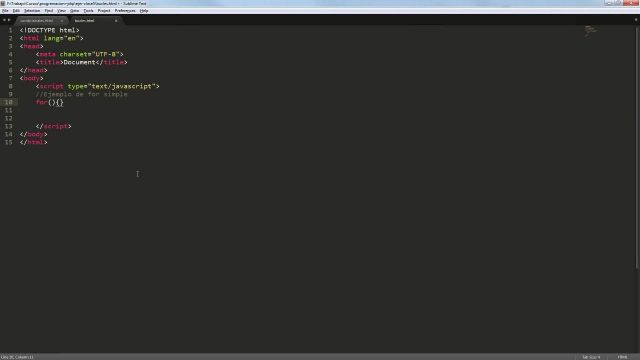The height and width of the screenshot is (360, 640).
Task: Open the File menu
Action: 5,11
